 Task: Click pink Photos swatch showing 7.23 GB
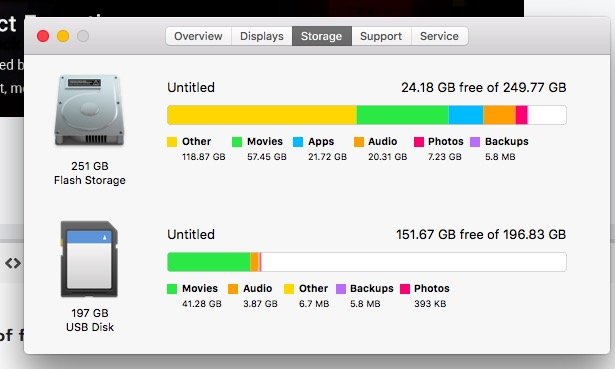(x=418, y=142)
